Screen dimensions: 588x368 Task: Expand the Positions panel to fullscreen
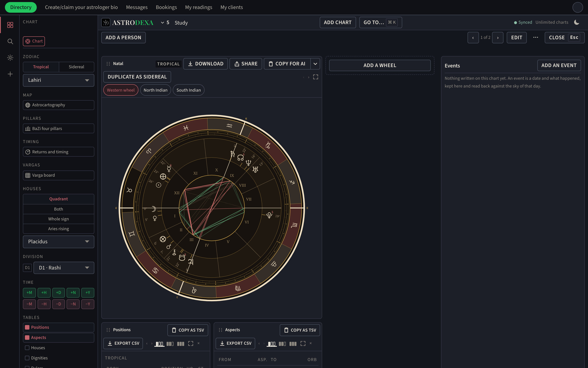191,343
